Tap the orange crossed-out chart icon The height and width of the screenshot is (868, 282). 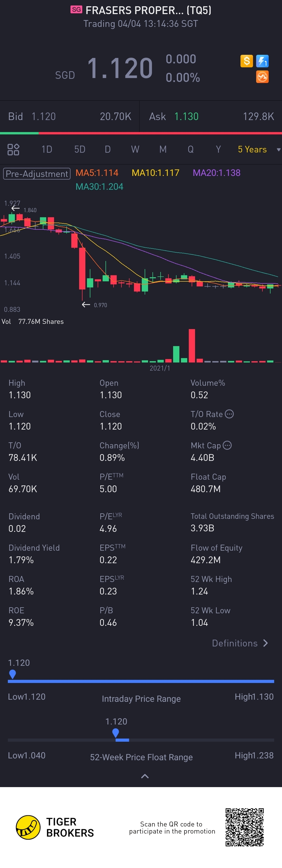[x=262, y=77]
